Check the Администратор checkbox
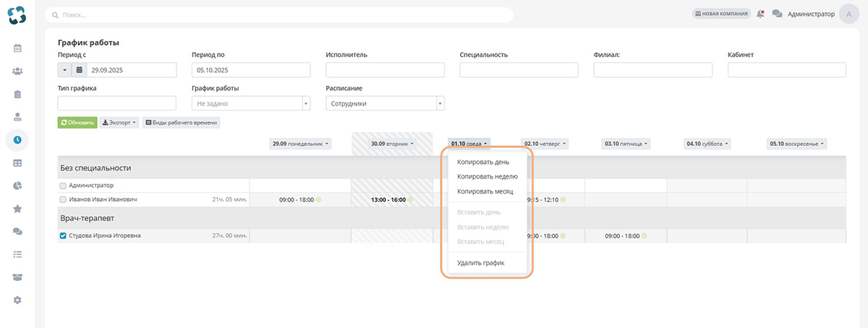The height and width of the screenshot is (328, 868). (63, 186)
